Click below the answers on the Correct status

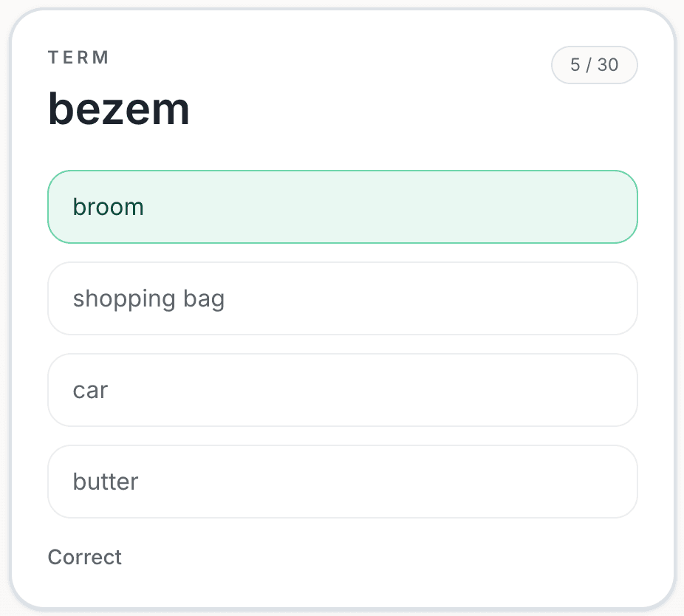pyautogui.click(x=84, y=557)
